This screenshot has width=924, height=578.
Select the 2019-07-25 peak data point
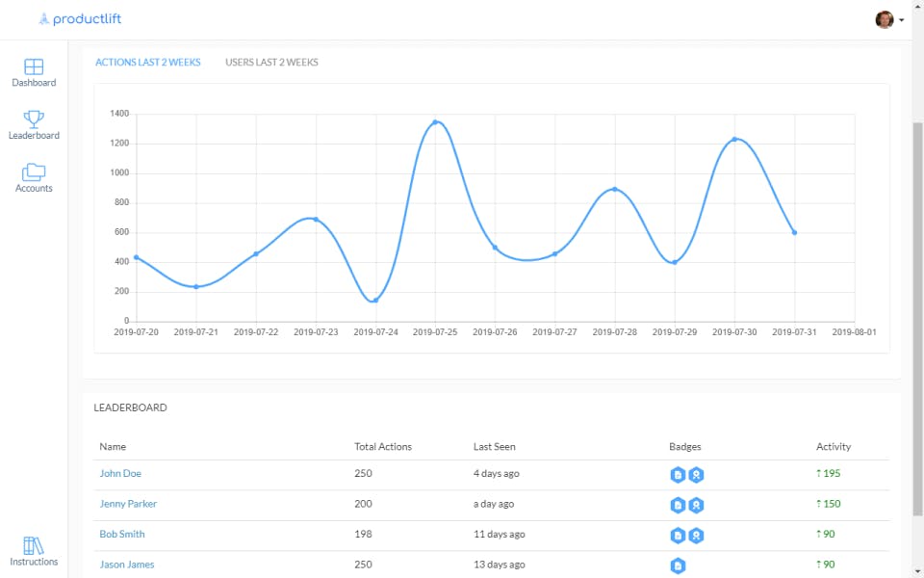coord(435,122)
